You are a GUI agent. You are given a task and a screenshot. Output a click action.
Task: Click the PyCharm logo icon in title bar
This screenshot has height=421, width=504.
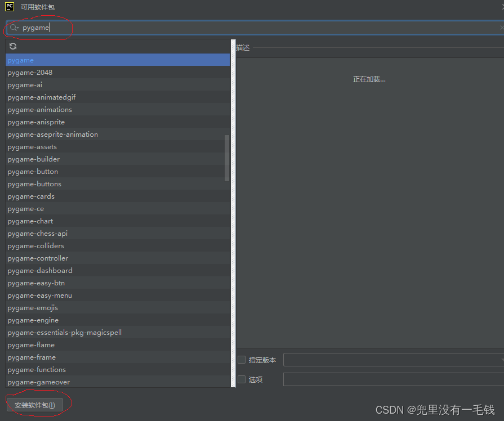tap(10, 7)
